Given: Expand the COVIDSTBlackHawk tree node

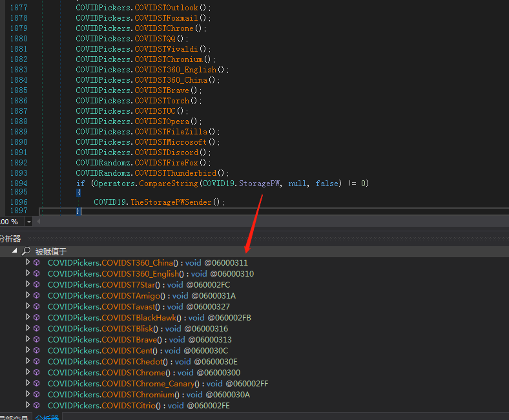Looking at the screenshot, I should (x=28, y=317).
